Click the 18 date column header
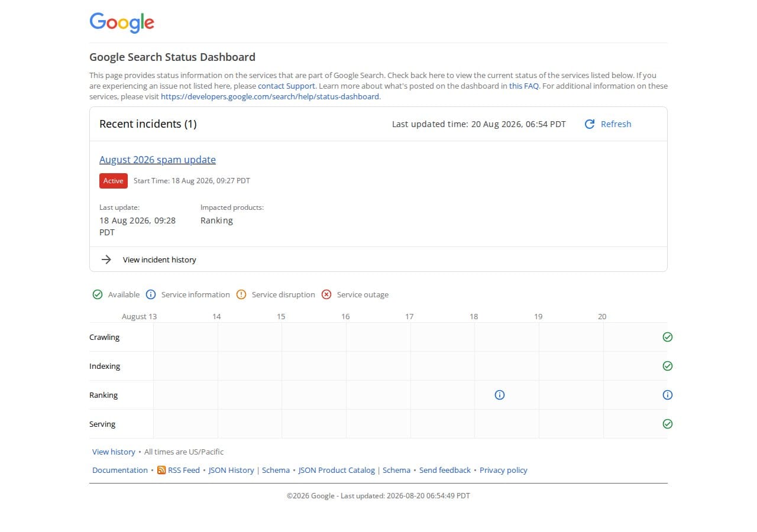This screenshot has width=757, height=532. pyautogui.click(x=474, y=316)
